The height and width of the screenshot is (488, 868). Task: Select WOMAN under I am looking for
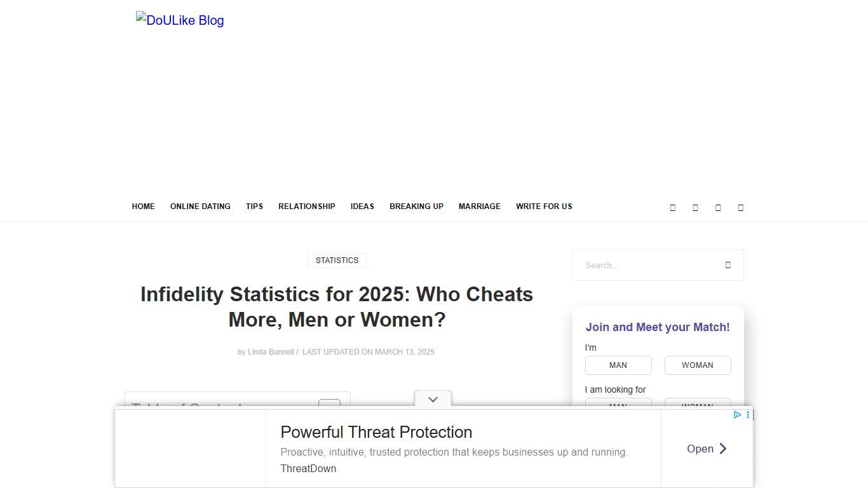pyautogui.click(x=698, y=407)
